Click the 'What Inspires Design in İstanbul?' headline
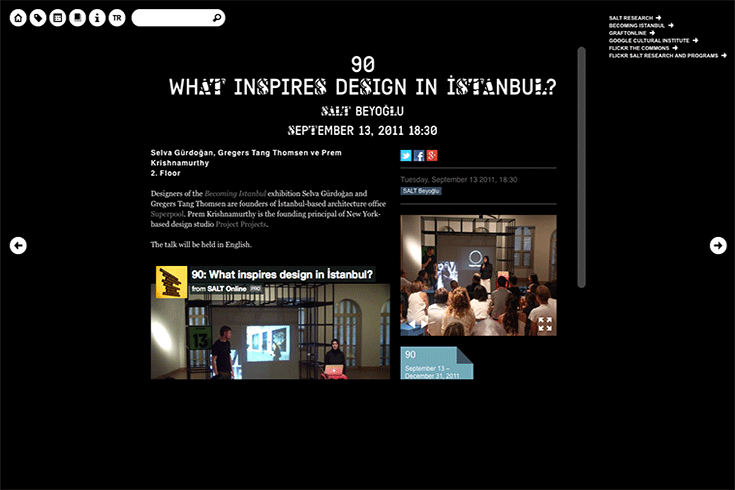Viewport: 735px width, 490px height. 362,87
